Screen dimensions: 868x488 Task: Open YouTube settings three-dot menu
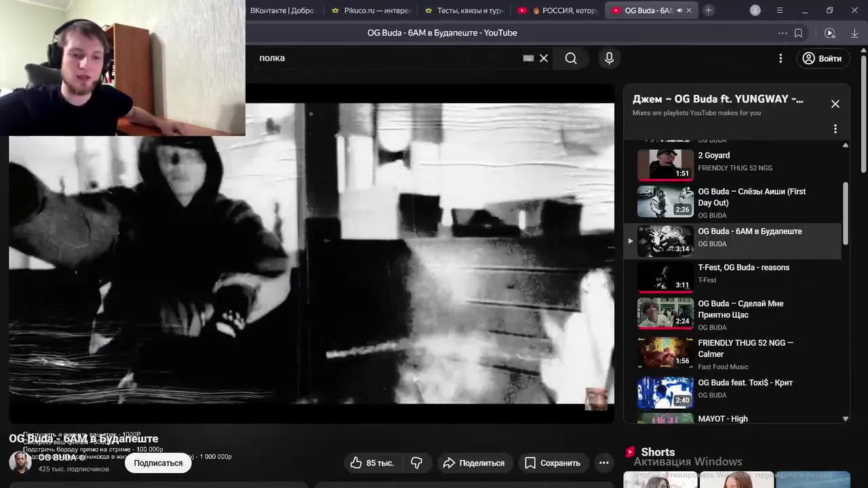coord(781,58)
